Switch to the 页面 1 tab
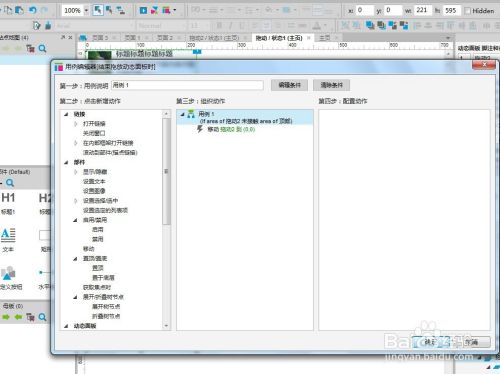The image size is (500, 374). tap(132, 38)
